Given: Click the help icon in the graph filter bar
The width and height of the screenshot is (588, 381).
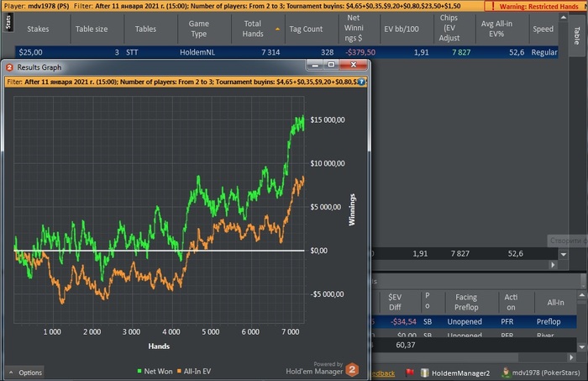Looking at the screenshot, I should [361, 82].
